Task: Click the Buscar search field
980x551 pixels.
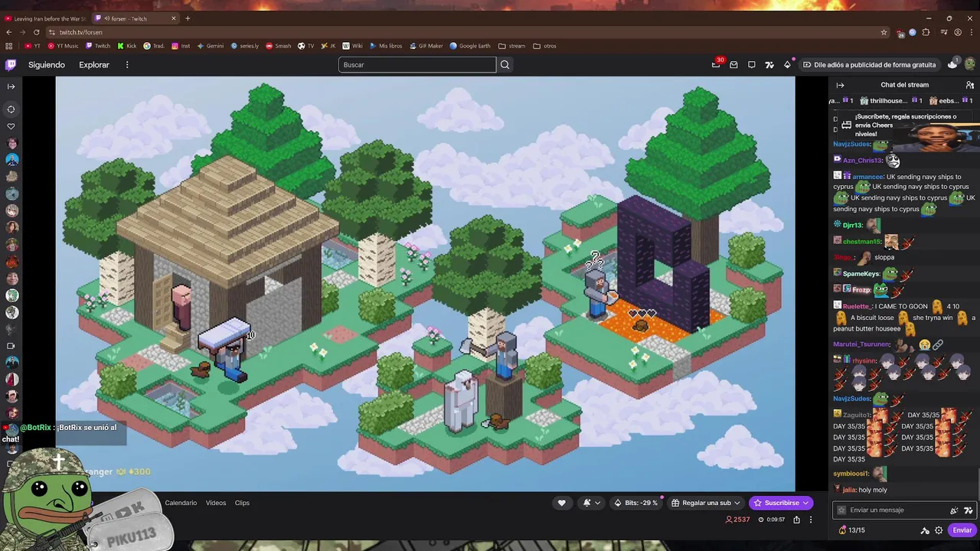Action: [x=417, y=65]
